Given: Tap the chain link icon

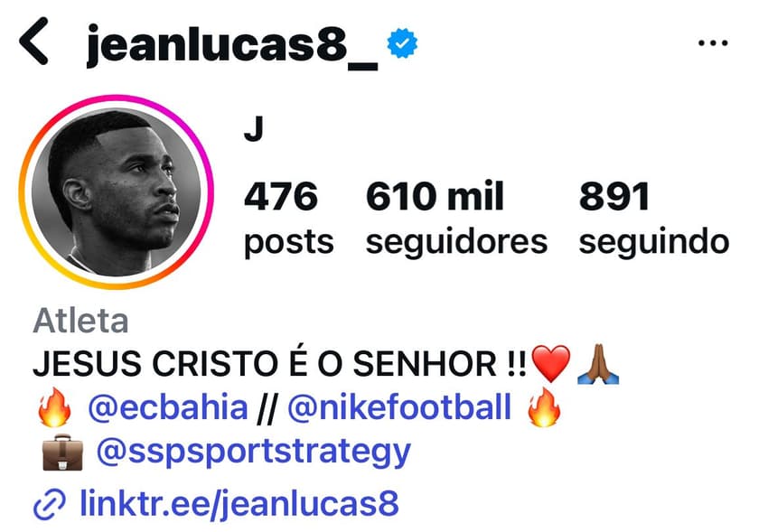Looking at the screenshot, I should [x=50, y=504].
